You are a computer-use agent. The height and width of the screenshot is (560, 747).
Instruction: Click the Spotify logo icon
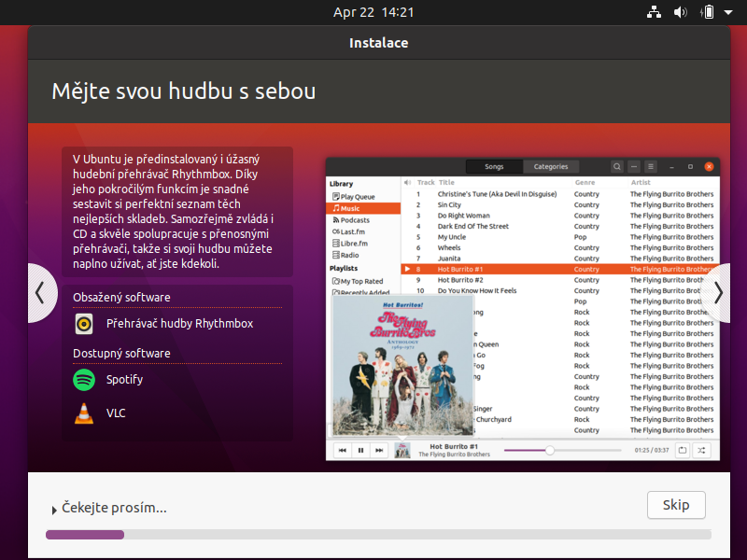point(84,380)
